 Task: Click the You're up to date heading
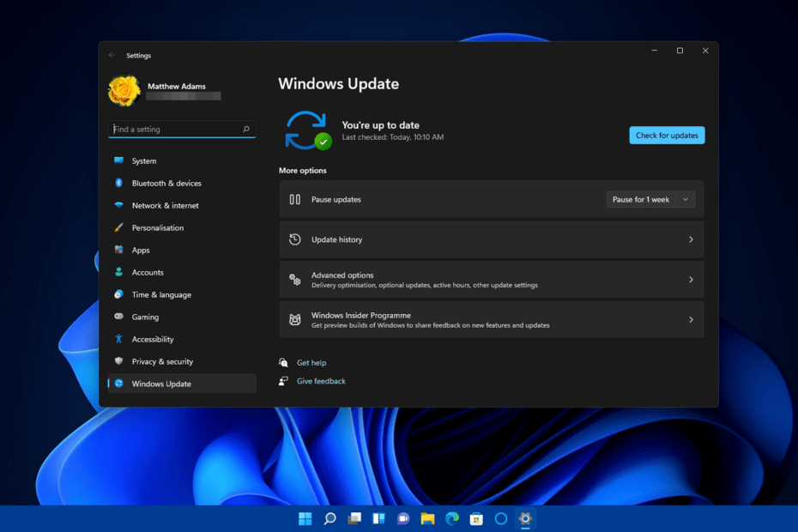pyautogui.click(x=381, y=124)
